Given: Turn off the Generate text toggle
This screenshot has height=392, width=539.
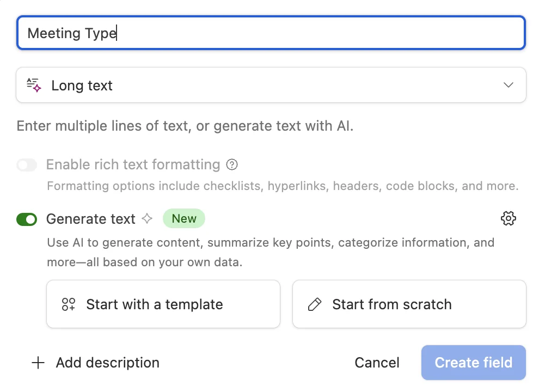Looking at the screenshot, I should [x=27, y=219].
